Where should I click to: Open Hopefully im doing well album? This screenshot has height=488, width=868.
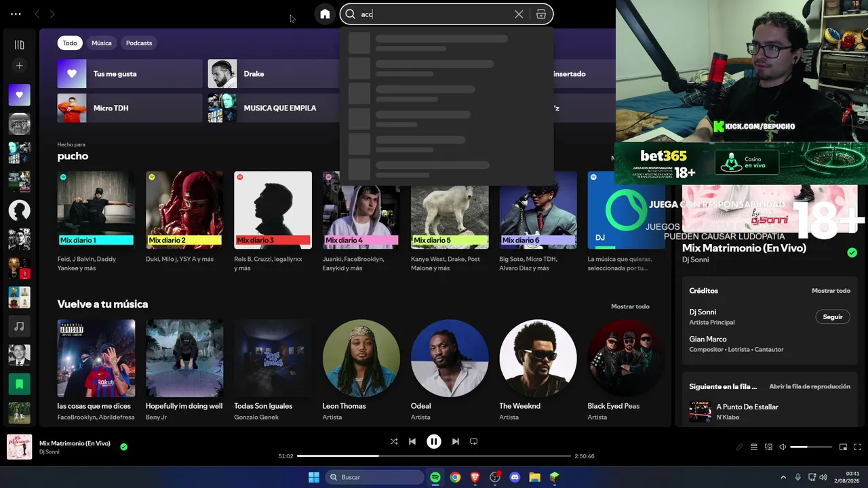[184, 359]
